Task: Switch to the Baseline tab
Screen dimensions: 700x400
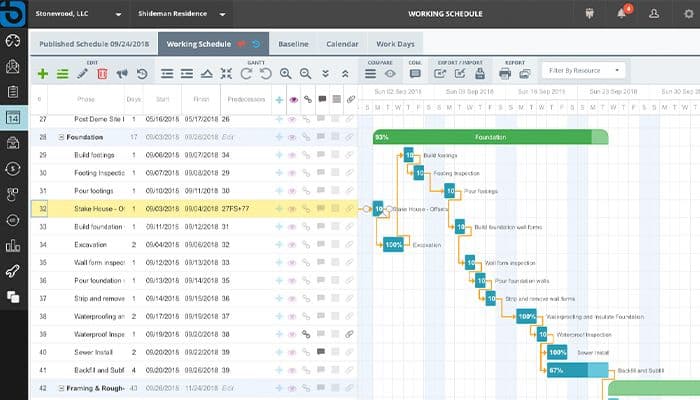Action: [x=293, y=44]
